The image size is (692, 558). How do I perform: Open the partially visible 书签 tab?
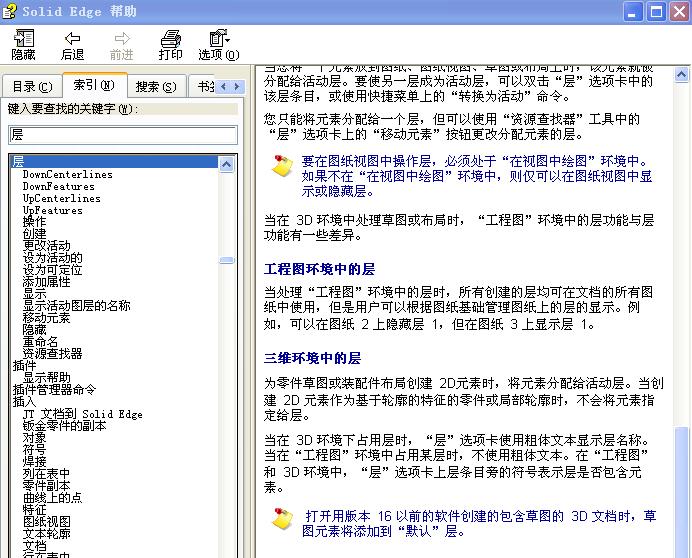point(205,86)
